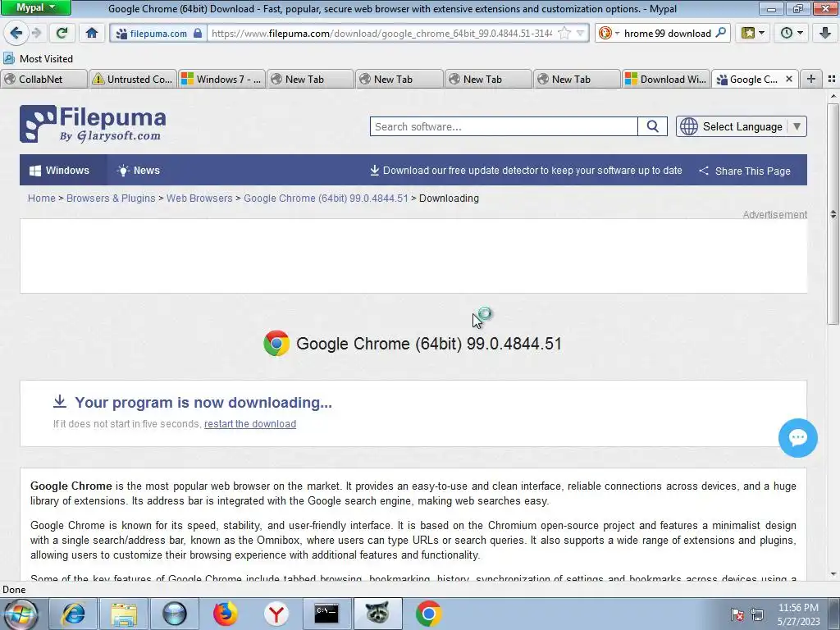Select the first New Tab tab
The height and width of the screenshot is (630, 840).
(x=310, y=80)
